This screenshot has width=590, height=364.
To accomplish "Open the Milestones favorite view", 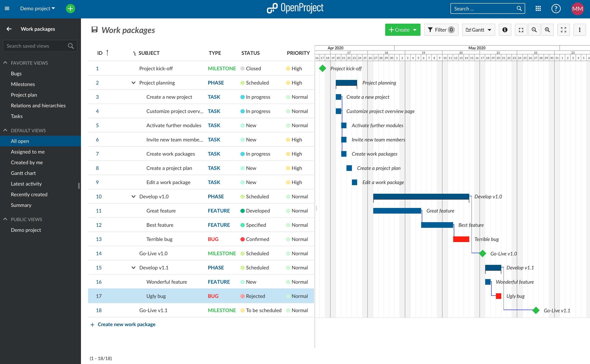I will click(23, 84).
